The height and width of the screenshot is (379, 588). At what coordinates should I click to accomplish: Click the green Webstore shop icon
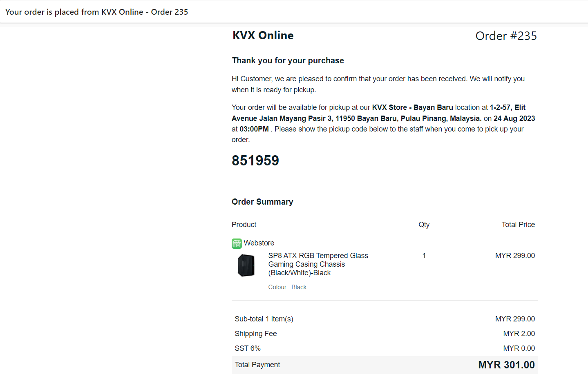237,243
